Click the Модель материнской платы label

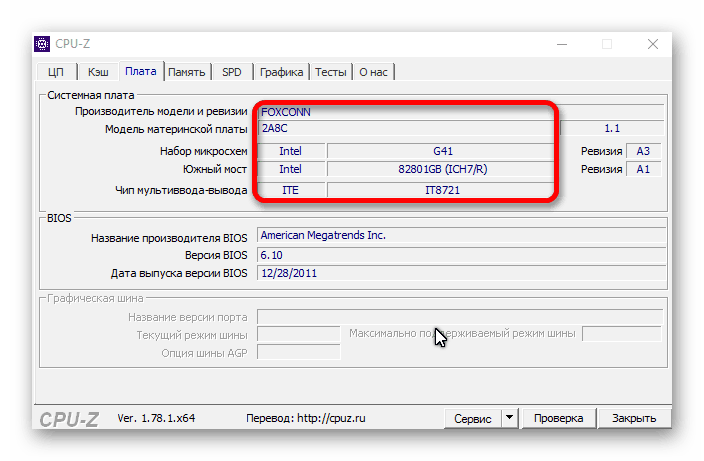coord(176,129)
